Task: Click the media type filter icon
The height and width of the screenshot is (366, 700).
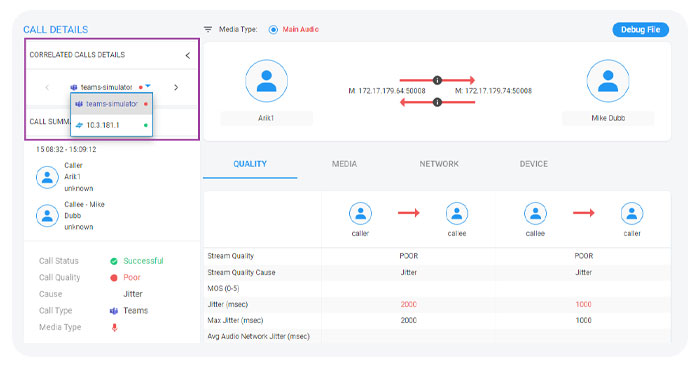Action: [208, 29]
